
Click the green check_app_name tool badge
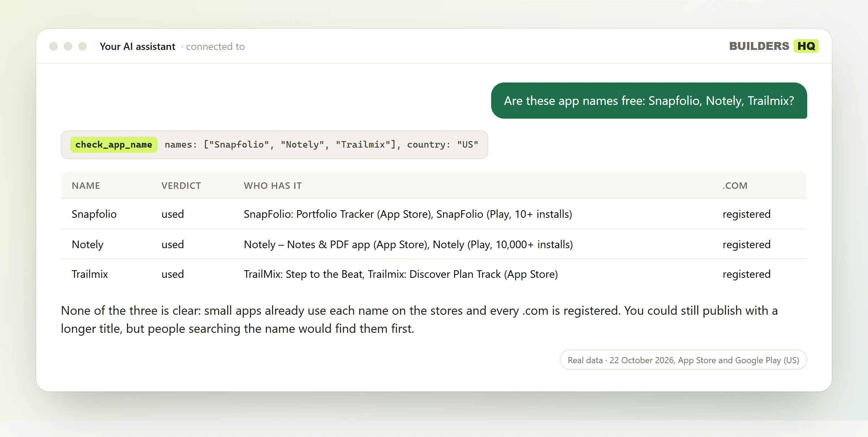pyautogui.click(x=114, y=145)
